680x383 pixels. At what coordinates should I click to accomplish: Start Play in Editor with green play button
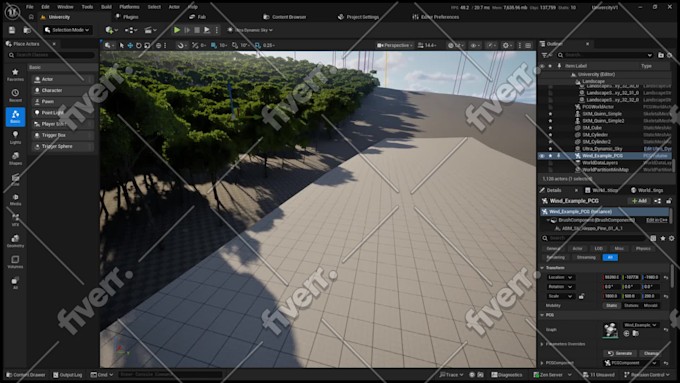(x=177, y=30)
